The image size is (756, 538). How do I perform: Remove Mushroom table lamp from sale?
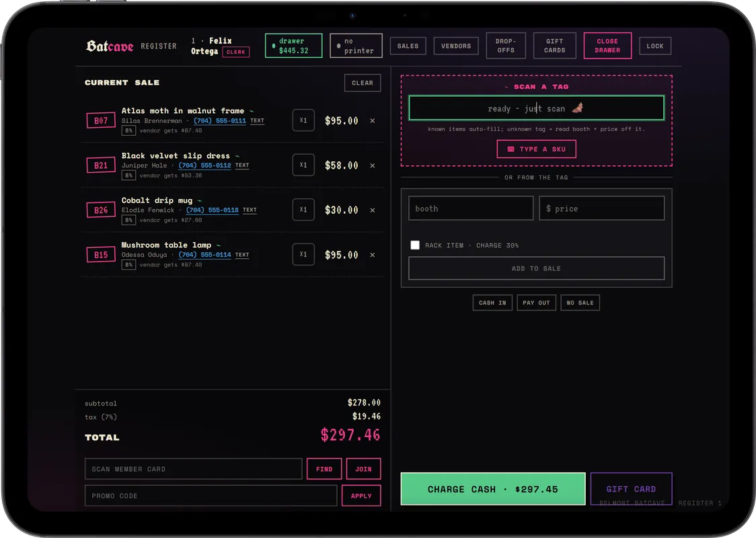pyautogui.click(x=372, y=254)
